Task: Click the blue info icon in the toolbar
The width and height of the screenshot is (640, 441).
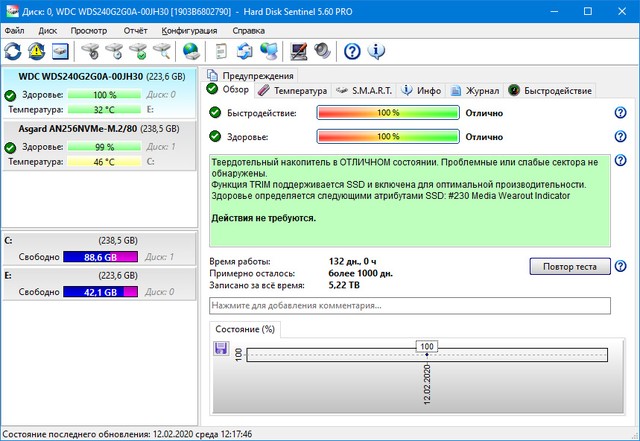Action: (376, 51)
